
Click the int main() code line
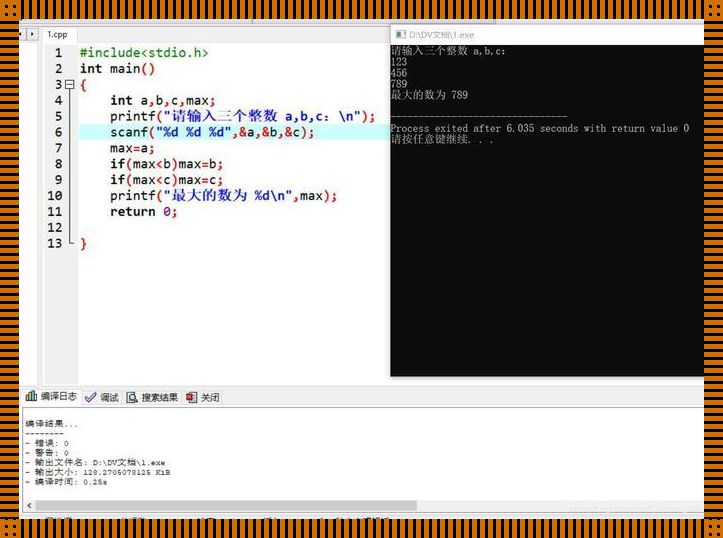point(118,69)
